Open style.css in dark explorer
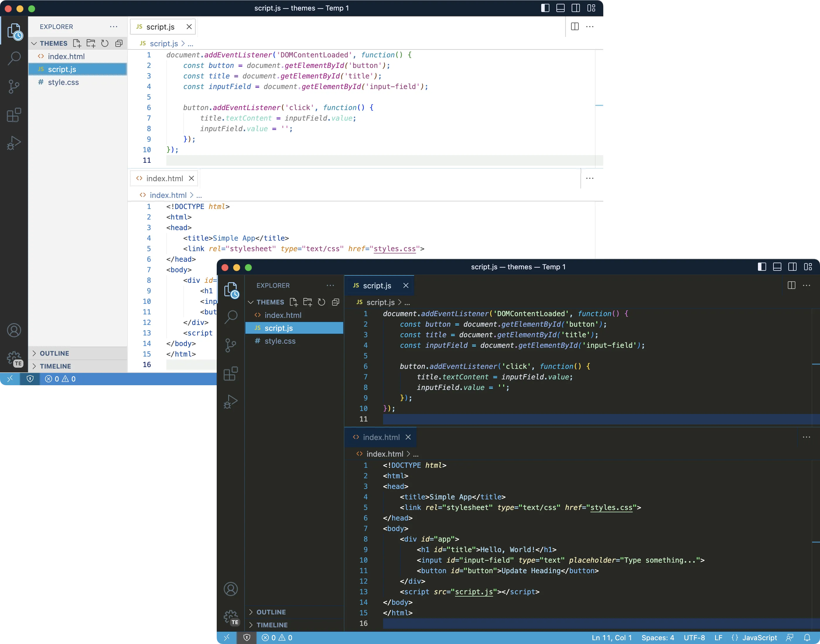This screenshot has width=820, height=644. click(x=280, y=341)
